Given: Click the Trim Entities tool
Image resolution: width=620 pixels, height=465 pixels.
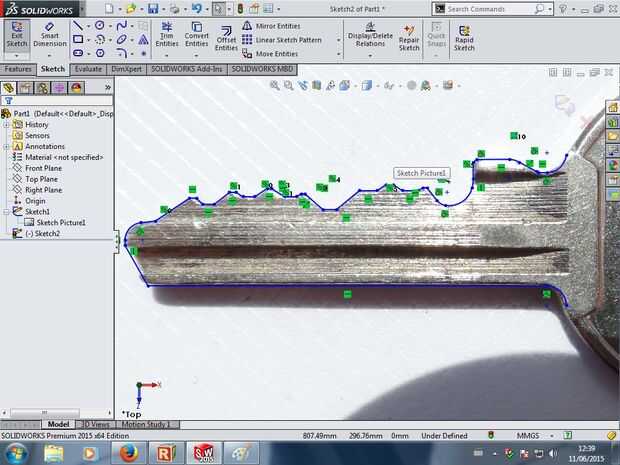Looking at the screenshot, I should click(167, 35).
